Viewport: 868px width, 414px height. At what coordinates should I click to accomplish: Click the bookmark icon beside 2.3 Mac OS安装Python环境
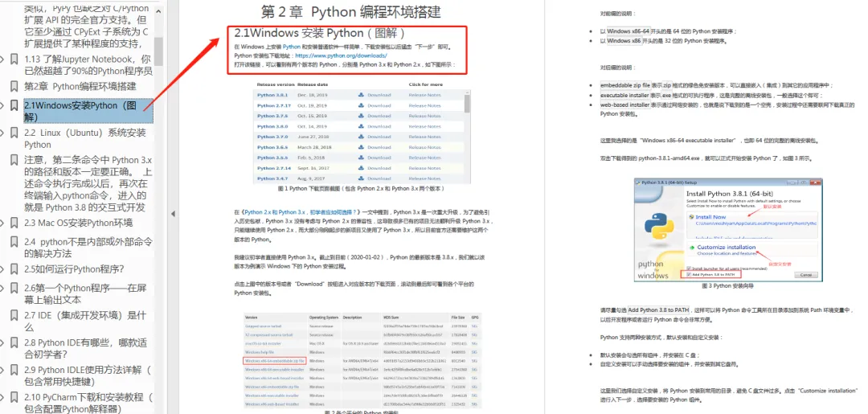tap(14, 223)
